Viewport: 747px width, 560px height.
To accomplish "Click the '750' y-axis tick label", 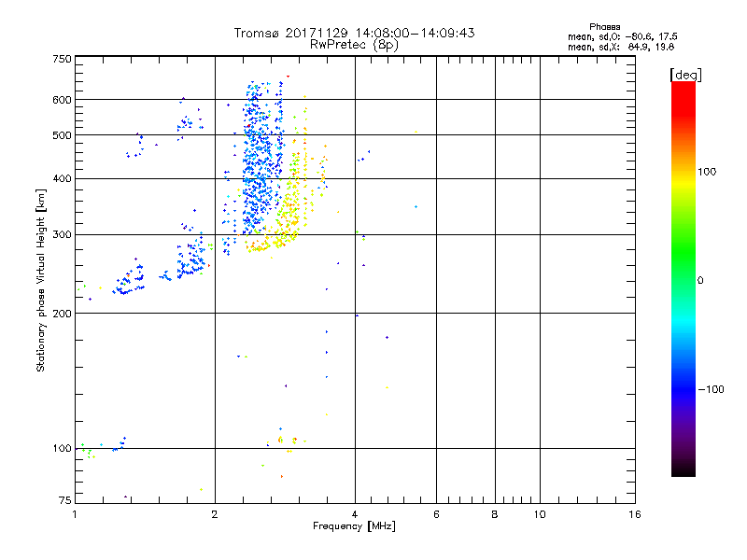I will pos(62,59).
